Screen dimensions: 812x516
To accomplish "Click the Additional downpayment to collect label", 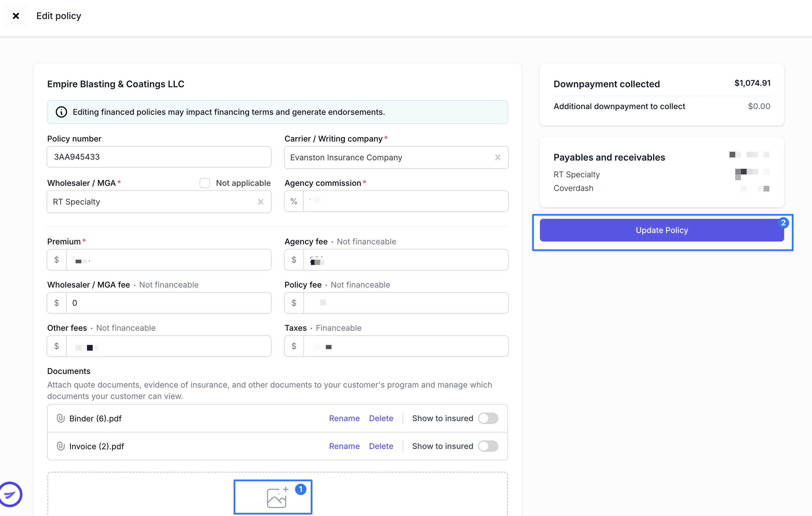I will [619, 107].
